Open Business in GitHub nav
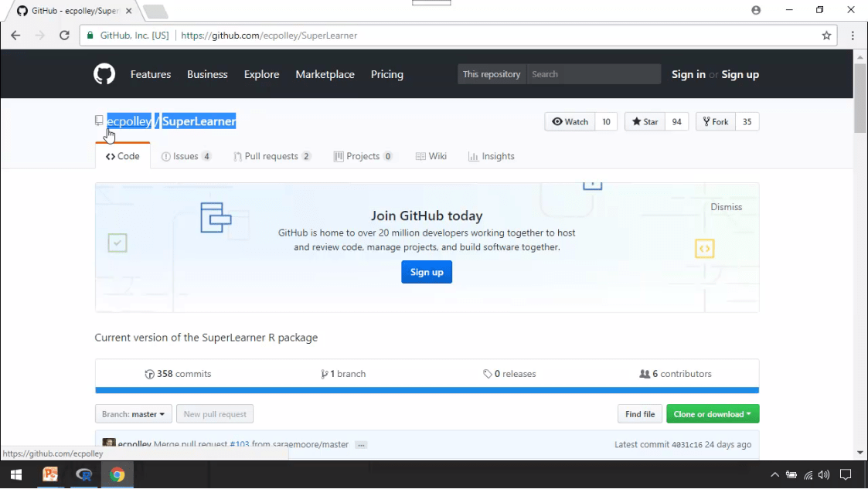The height and width of the screenshot is (489, 868). [x=207, y=74]
